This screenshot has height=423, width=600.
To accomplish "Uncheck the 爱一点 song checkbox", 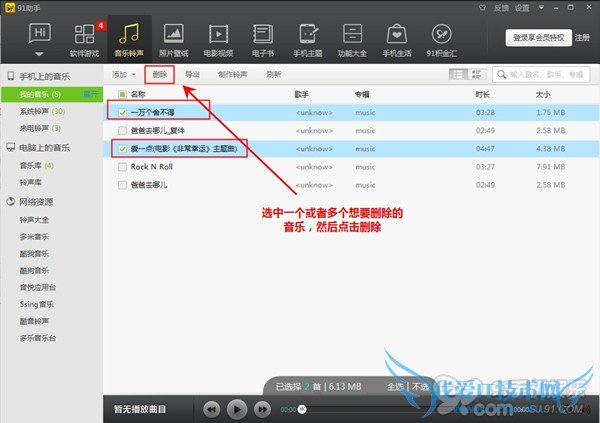I will pos(122,149).
